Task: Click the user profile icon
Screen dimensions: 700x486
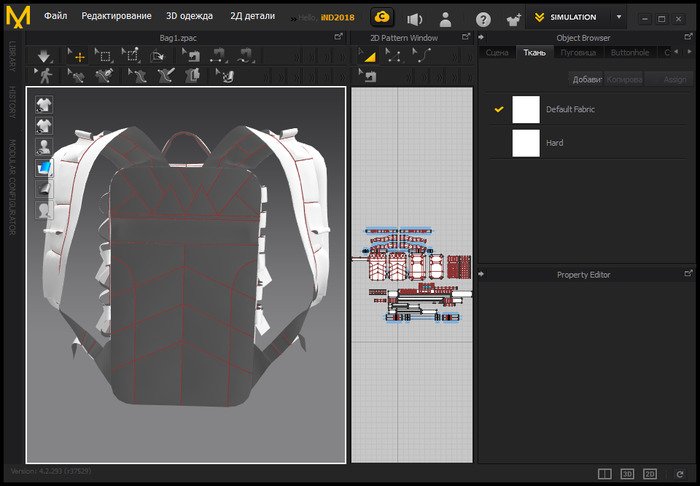Action: tap(446, 18)
